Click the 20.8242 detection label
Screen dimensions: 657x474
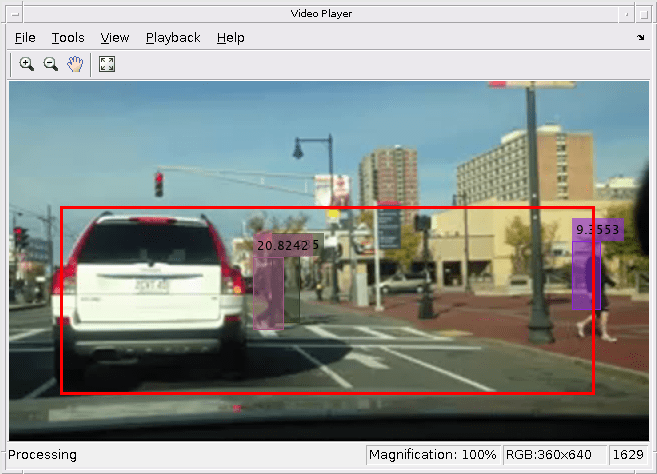[x=283, y=245]
